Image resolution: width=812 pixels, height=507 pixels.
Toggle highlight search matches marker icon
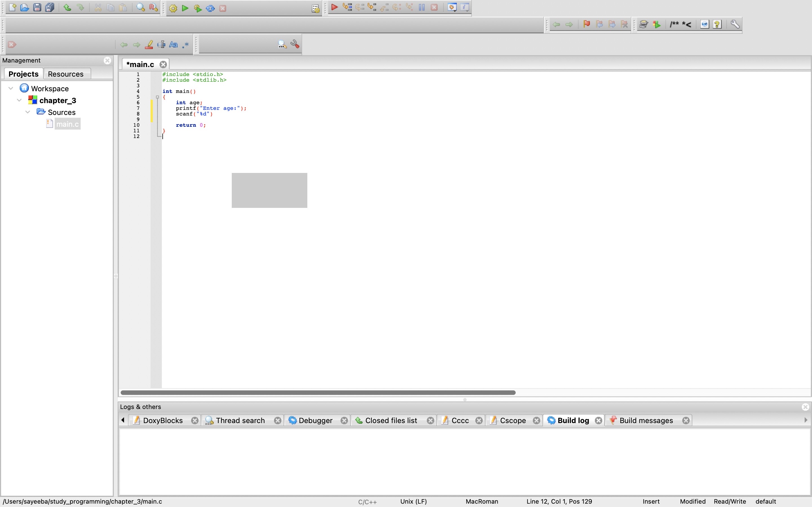149,45
